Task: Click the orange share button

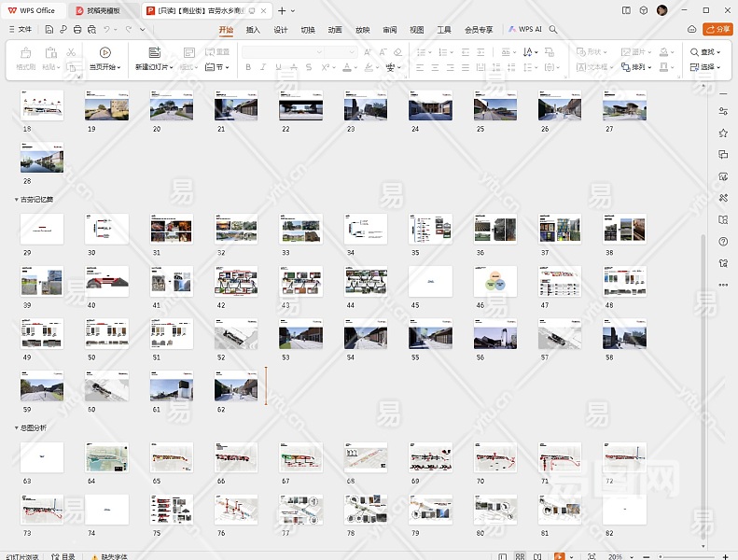Action: click(717, 29)
